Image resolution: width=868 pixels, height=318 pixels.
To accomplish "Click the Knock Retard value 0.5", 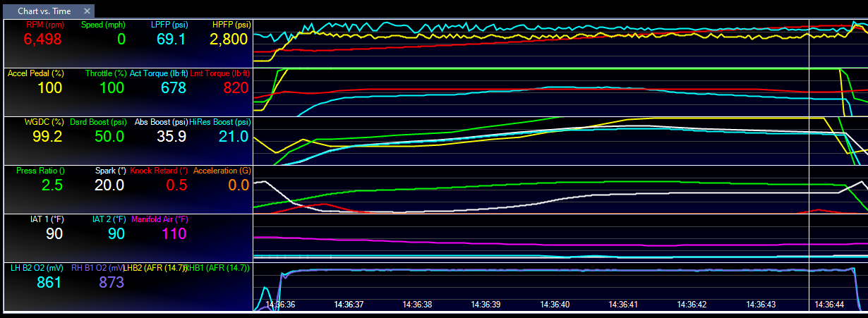I will point(176,185).
